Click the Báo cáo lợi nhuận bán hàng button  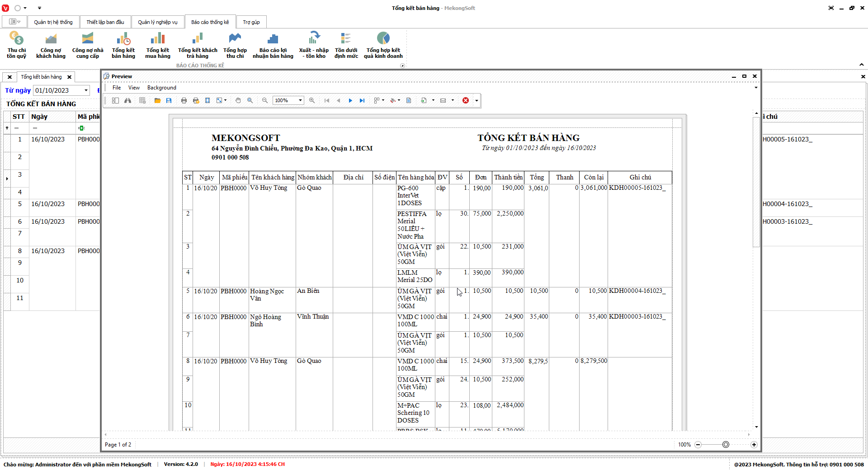tap(273, 45)
